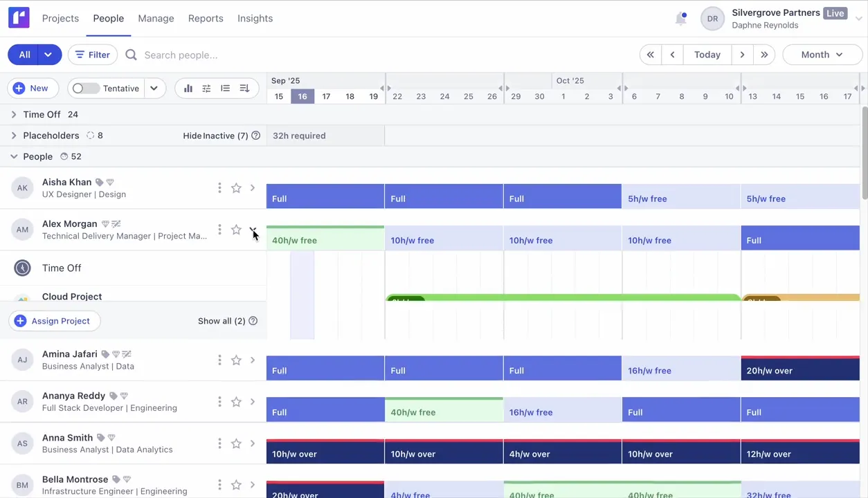868x498 pixels.
Task: Expand the Time Off section
Action: tap(14, 115)
